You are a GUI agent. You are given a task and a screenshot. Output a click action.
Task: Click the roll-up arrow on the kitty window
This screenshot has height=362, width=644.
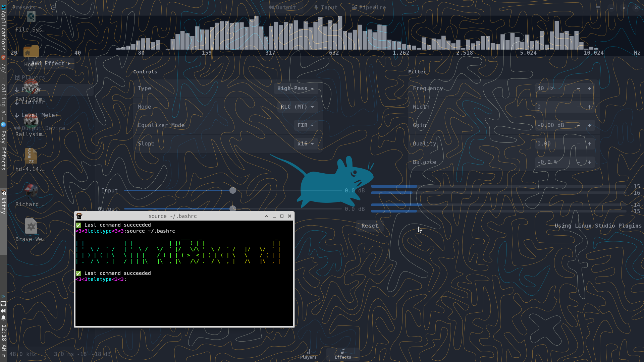pyautogui.click(x=266, y=216)
